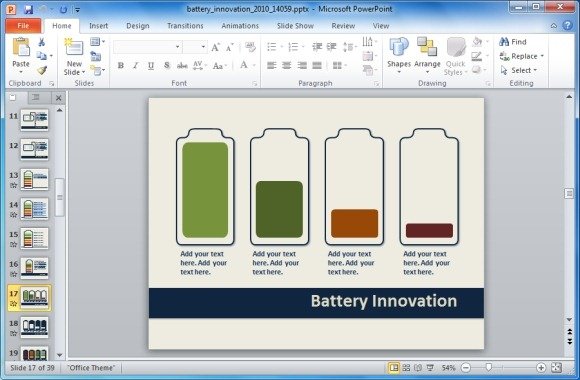Viewport: 580px width, 380px height.
Task: Apply text shadow with the S icon
Action: 167,65
